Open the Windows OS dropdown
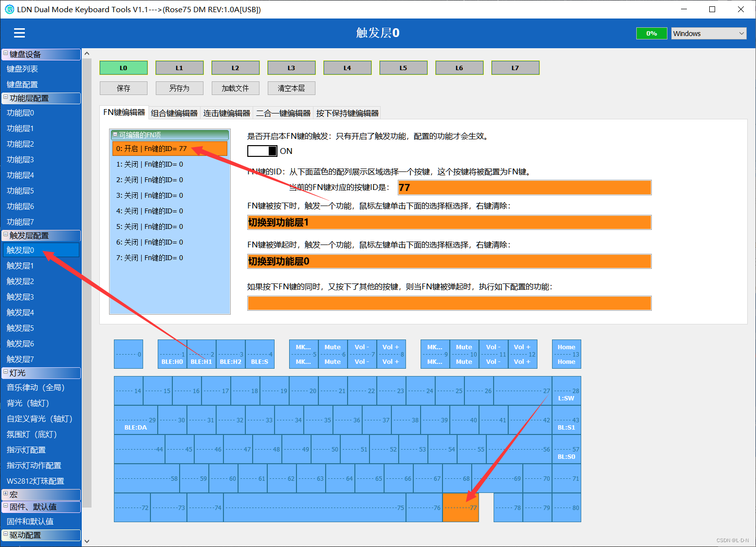 pyautogui.click(x=709, y=33)
